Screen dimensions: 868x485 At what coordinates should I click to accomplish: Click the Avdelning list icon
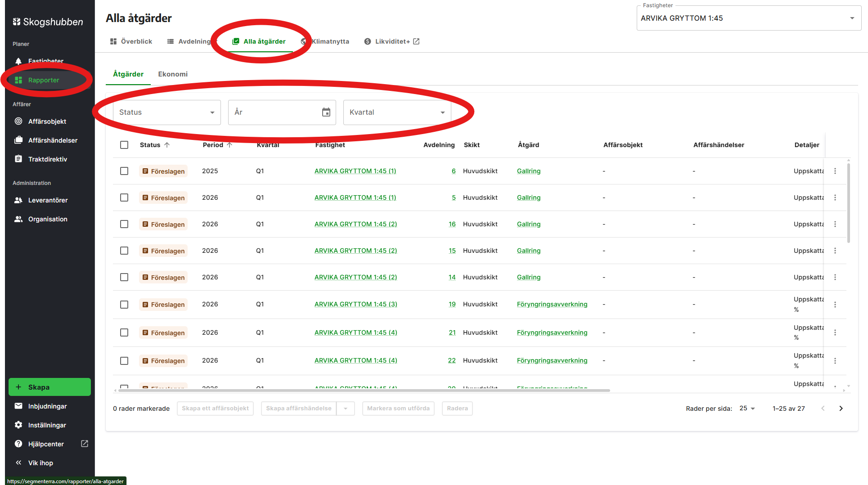pyautogui.click(x=171, y=41)
